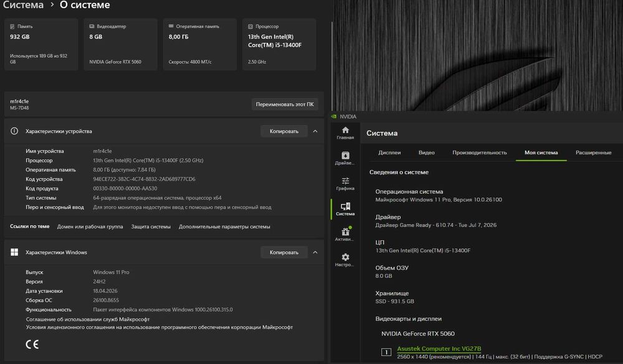Screen dimensions: 623x364
Task: Open the Графика sliders icon in NVIDIA sidebar
Action: pyautogui.click(x=345, y=181)
